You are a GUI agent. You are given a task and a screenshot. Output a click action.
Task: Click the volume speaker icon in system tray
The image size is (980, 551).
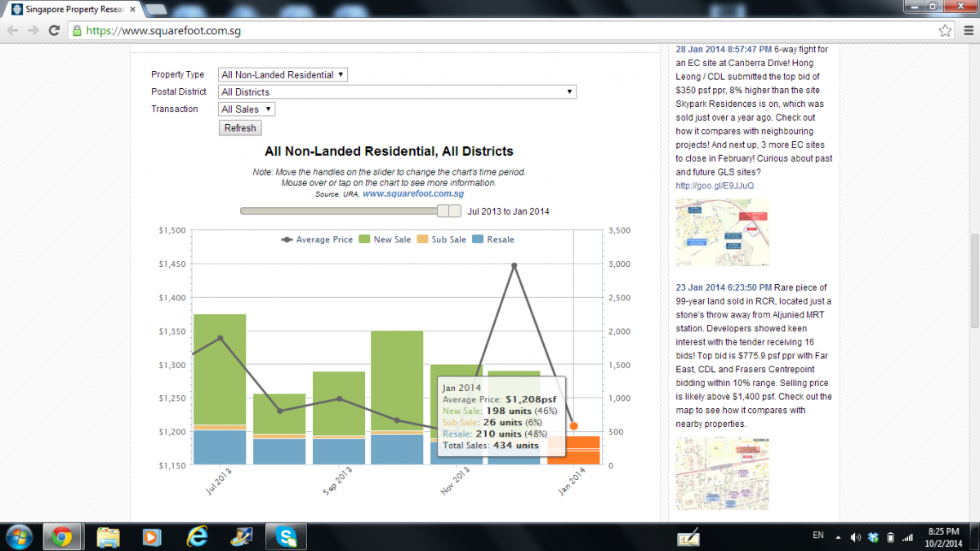click(855, 537)
